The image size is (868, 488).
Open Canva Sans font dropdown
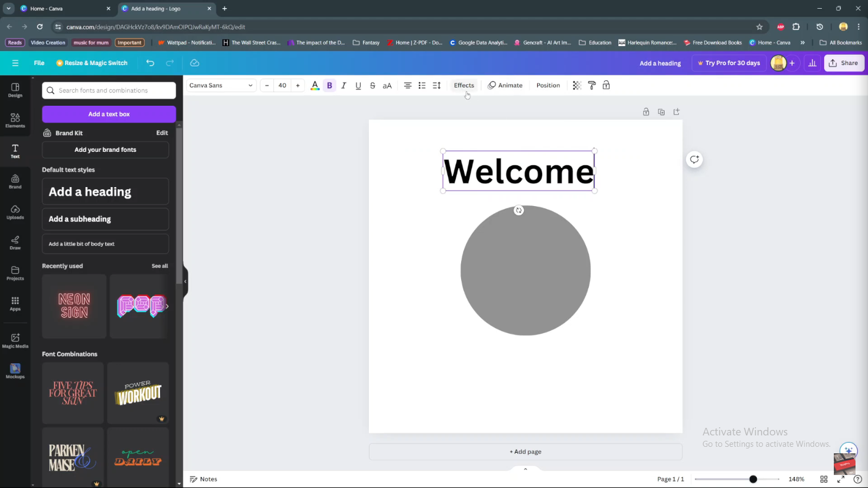221,85
